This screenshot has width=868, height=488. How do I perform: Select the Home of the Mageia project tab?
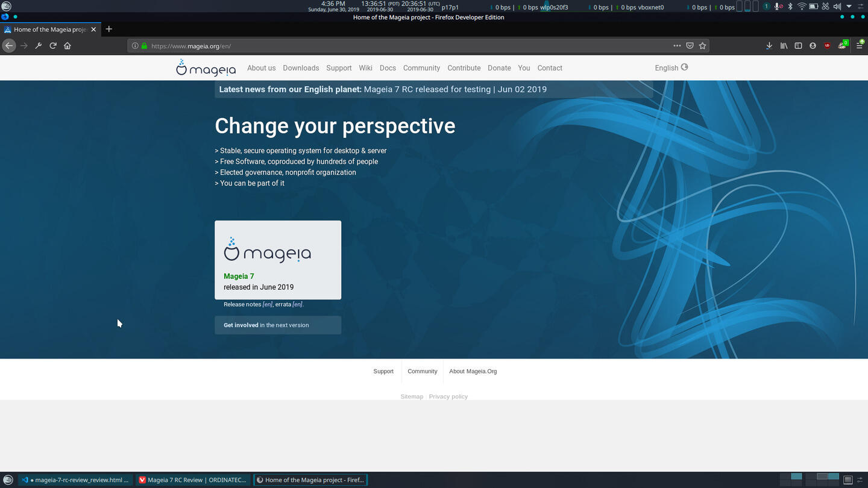(x=50, y=29)
